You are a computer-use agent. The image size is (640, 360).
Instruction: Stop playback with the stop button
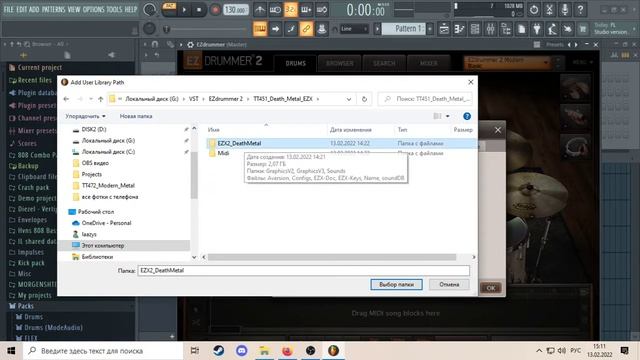(x=199, y=9)
